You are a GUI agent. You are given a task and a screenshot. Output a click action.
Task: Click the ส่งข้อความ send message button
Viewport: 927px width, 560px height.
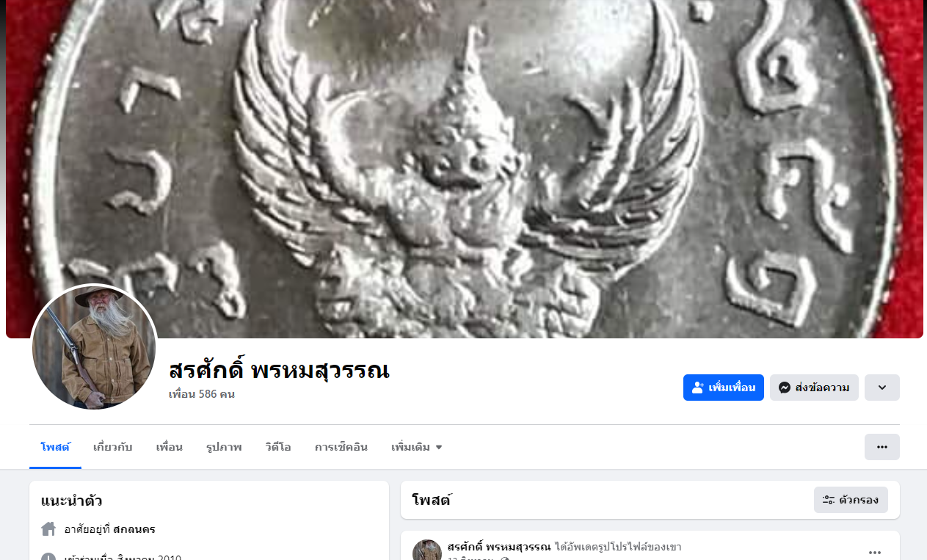coord(814,388)
